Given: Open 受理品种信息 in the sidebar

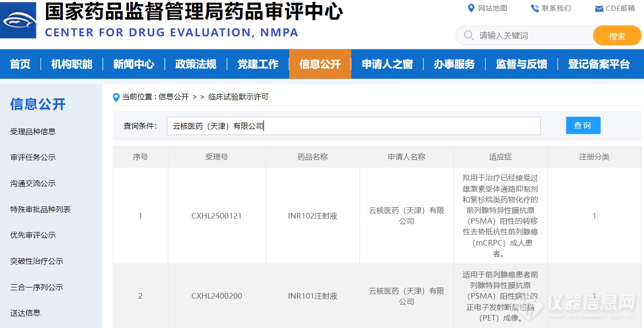Looking at the screenshot, I should (33, 131).
